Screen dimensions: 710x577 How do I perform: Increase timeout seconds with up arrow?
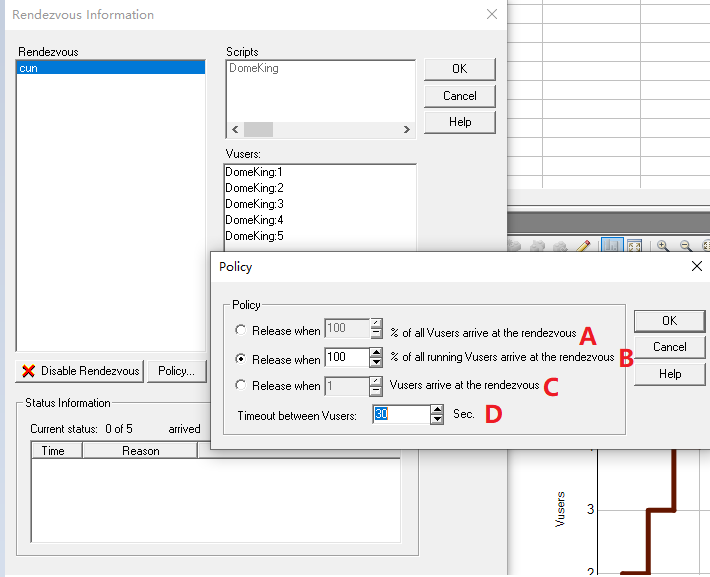pyautogui.click(x=437, y=409)
